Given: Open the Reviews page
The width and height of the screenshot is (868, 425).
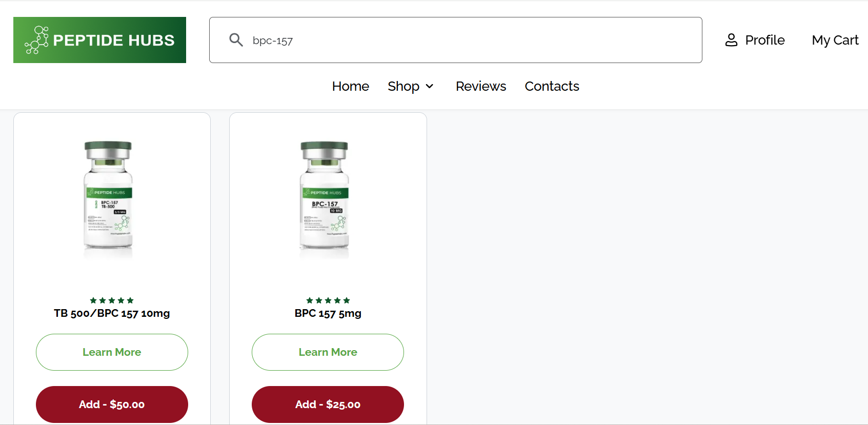Looking at the screenshot, I should click(x=480, y=87).
